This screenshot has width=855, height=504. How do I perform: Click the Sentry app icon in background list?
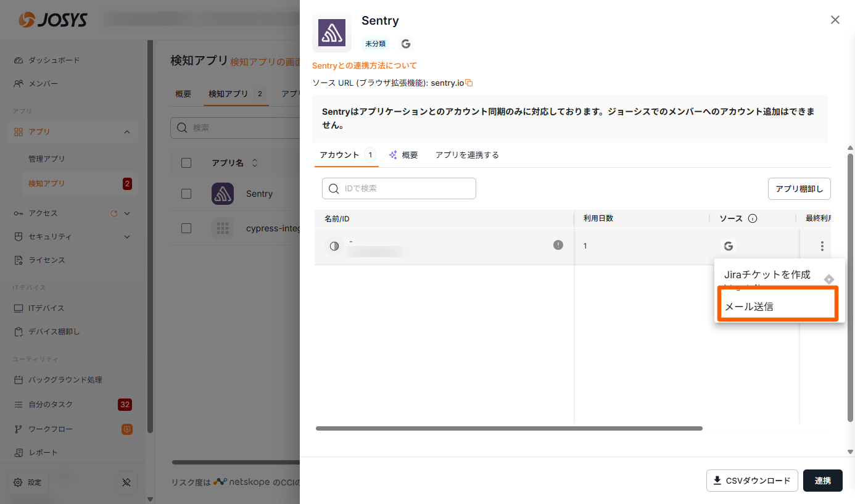(x=223, y=194)
